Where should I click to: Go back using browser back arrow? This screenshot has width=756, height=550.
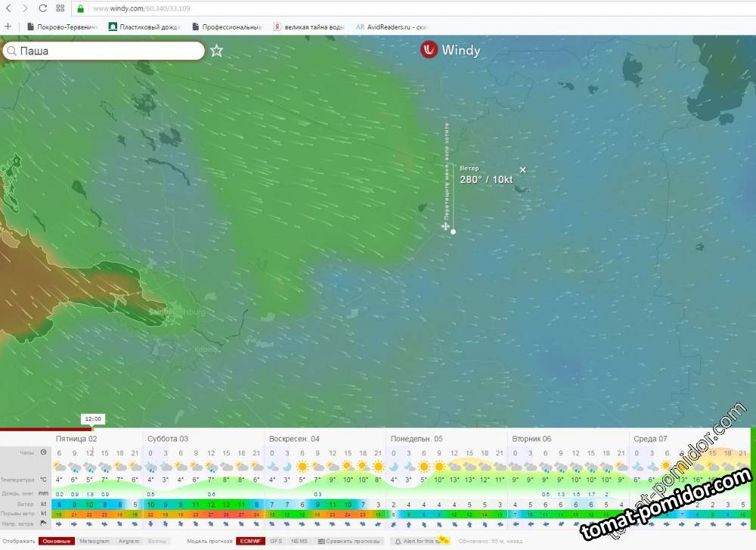pyautogui.click(x=8, y=8)
